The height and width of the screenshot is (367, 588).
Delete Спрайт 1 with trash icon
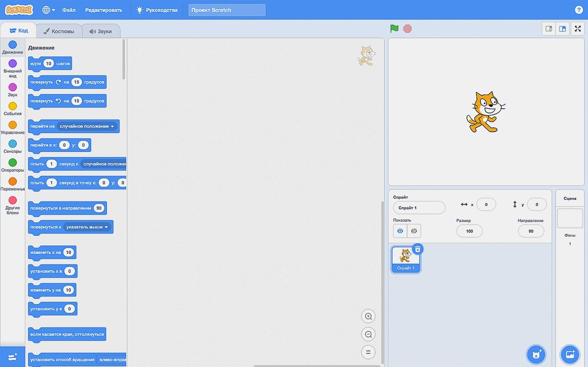pos(417,249)
